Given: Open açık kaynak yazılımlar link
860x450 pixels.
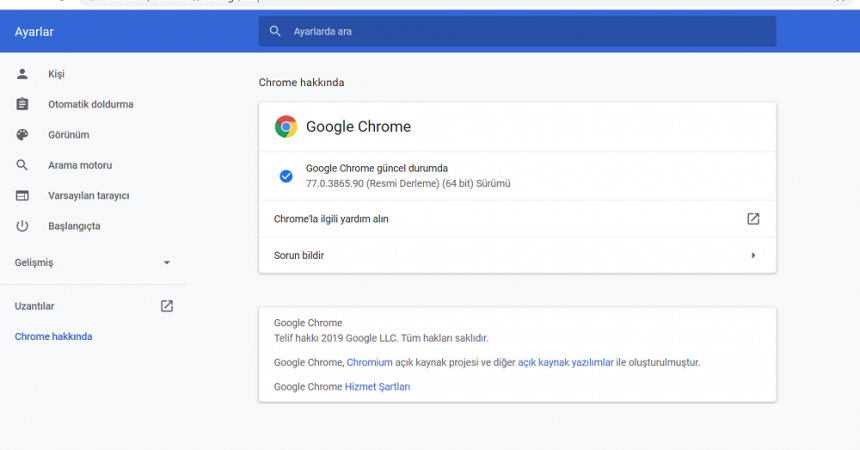Looking at the screenshot, I should pyautogui.click(x=565, y=362).
